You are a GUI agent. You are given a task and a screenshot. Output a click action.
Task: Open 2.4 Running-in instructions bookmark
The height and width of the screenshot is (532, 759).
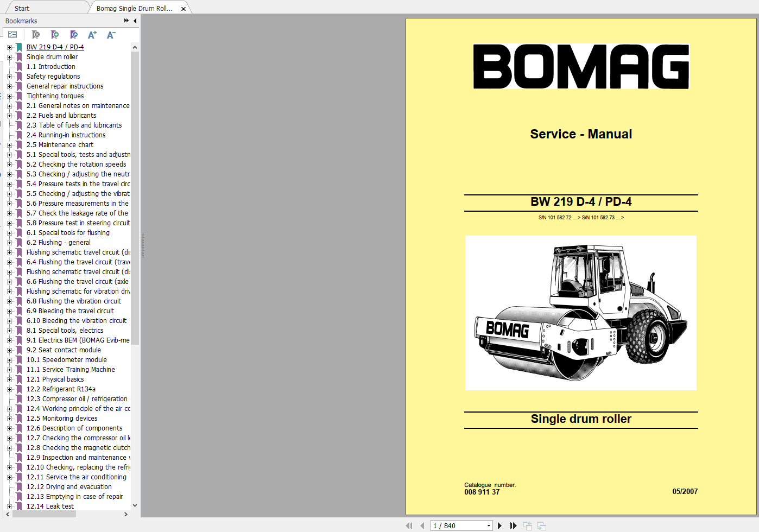(x=66, y=135)
